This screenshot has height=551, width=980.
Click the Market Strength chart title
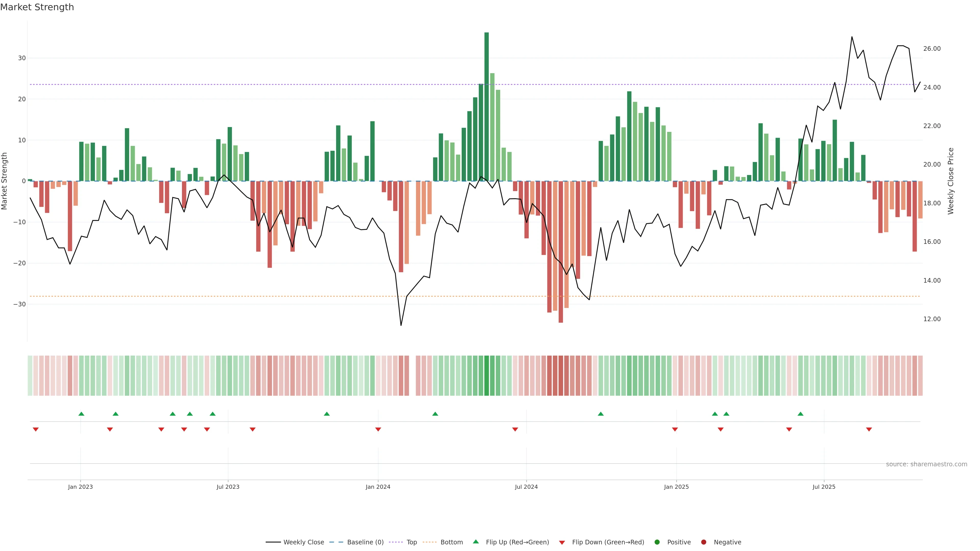tap(37, 7)
